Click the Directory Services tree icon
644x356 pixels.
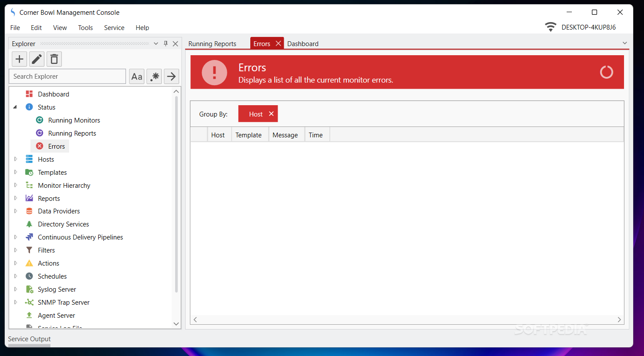(29, 224)
